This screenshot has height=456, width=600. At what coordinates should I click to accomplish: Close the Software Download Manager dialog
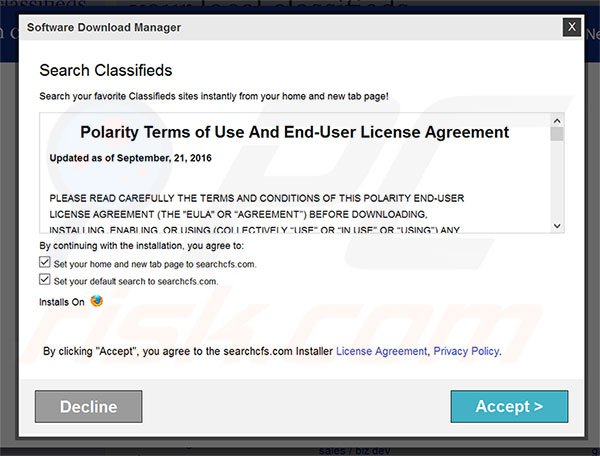tap(572, 27)
